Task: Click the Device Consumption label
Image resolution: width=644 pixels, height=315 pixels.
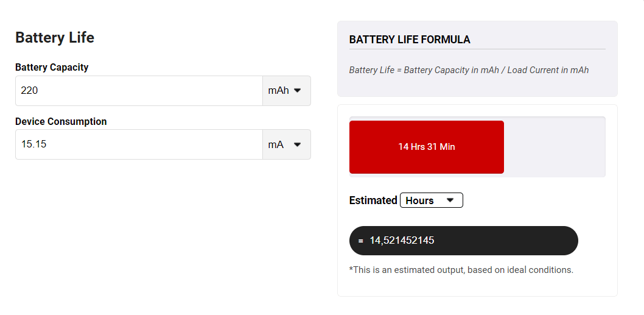Action: (61, 121)
